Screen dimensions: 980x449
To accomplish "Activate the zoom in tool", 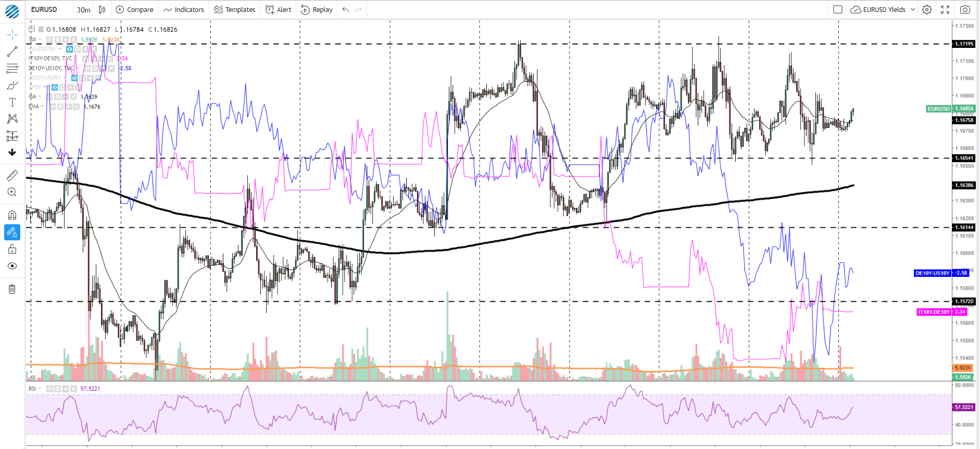I will [12, 192].
